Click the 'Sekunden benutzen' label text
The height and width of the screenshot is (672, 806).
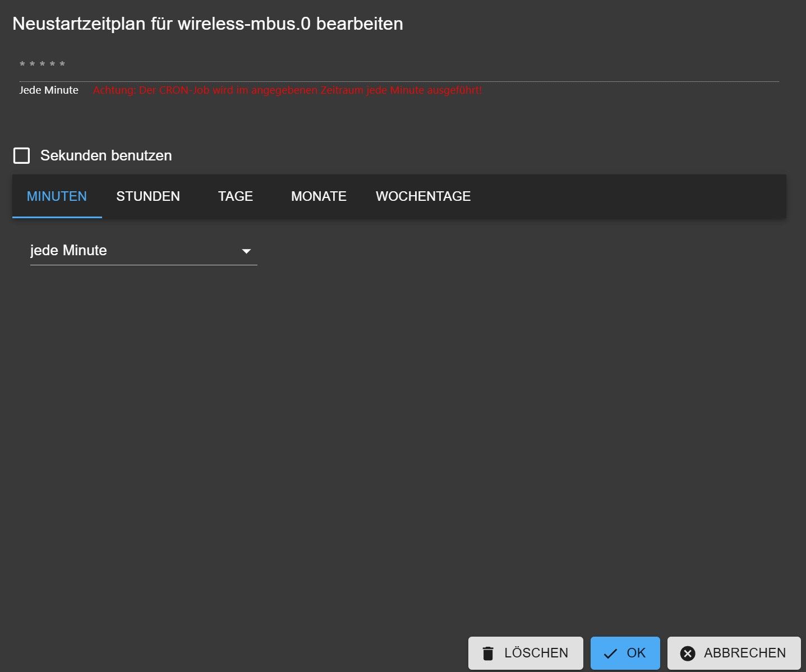tap(106, 155)
